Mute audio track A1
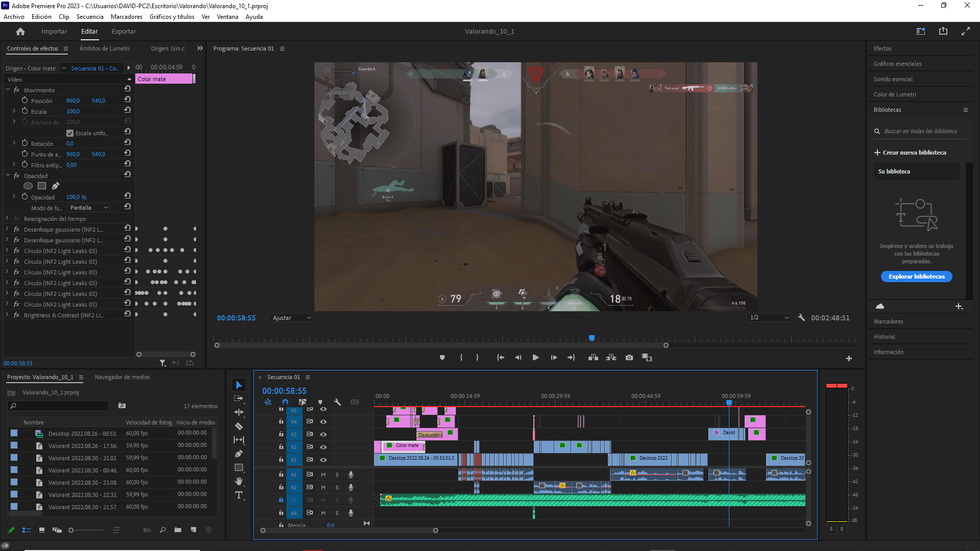The height and width of the screenshot is (551, 980). tap(323, 474)
